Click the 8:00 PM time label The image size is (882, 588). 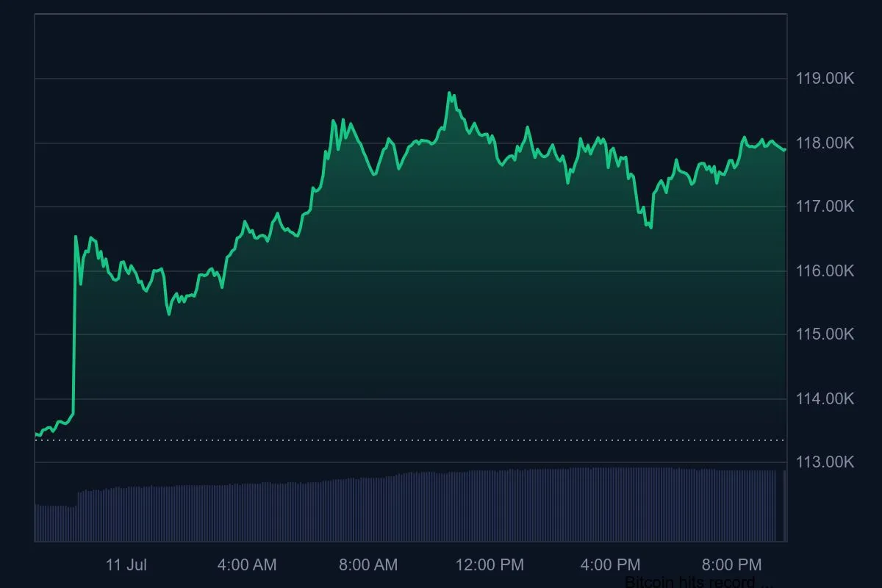tap(731, 564)
